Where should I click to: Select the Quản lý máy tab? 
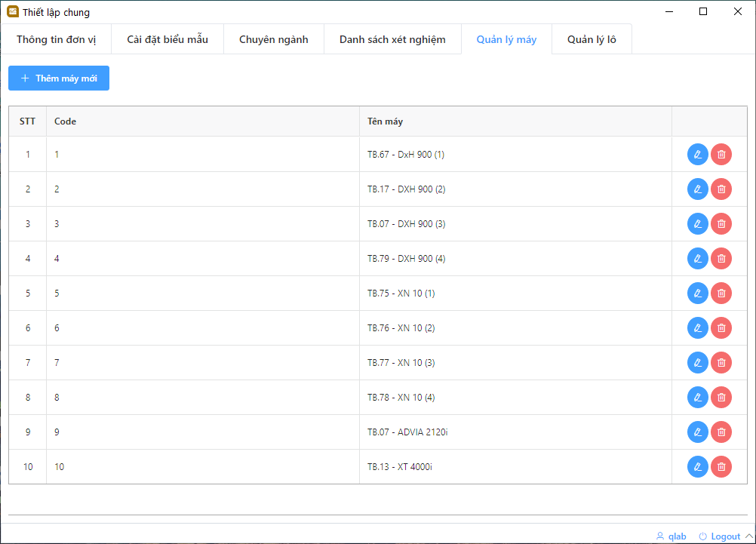point(506,39)
